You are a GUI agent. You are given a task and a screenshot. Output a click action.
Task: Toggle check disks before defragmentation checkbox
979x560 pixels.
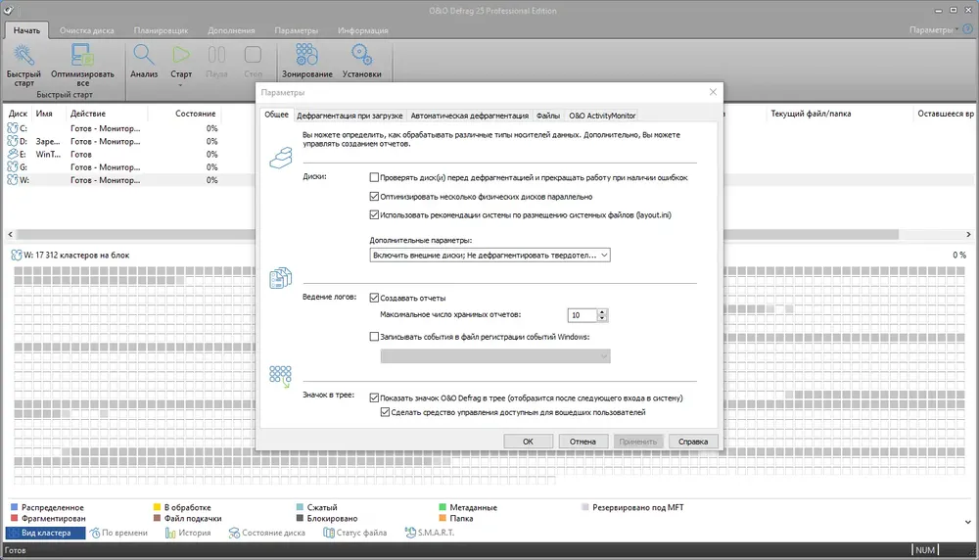coord(374,177)
